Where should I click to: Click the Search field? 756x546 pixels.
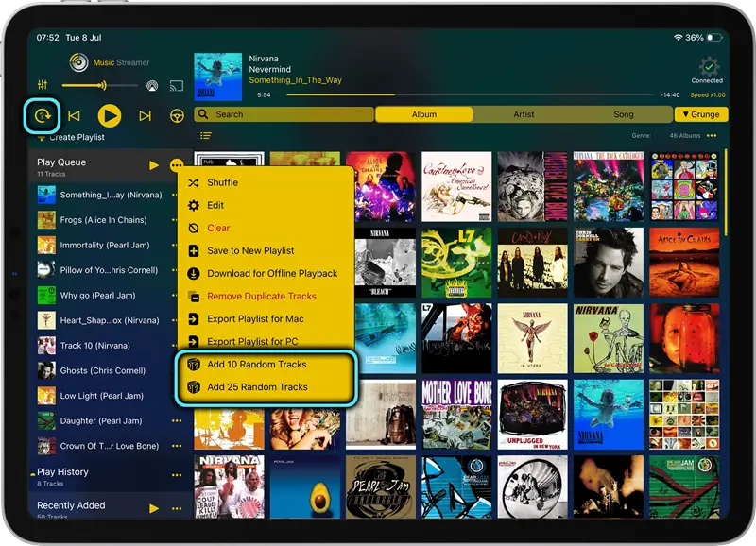(x=284, y=114)
